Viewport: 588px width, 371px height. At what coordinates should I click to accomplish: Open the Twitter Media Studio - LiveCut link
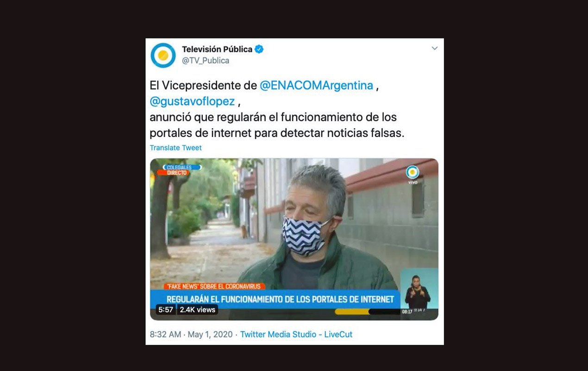click(296, 334)
